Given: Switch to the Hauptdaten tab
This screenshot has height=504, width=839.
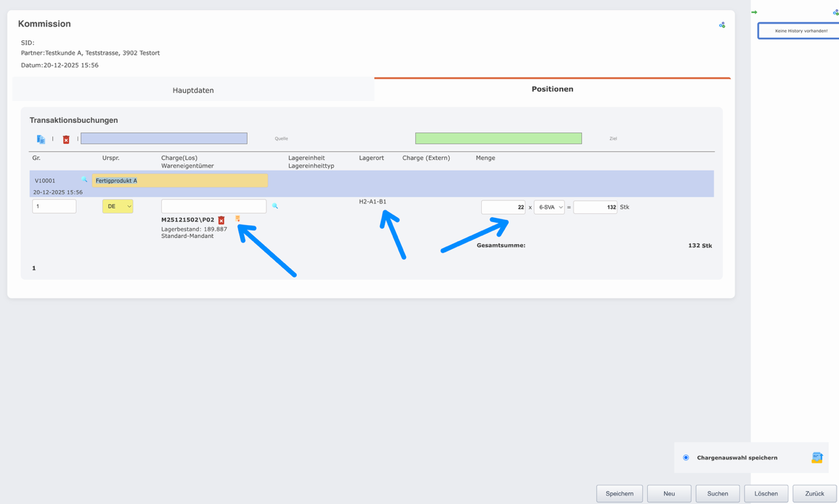Looking at the screenshot, I should [x=193, y=90].
